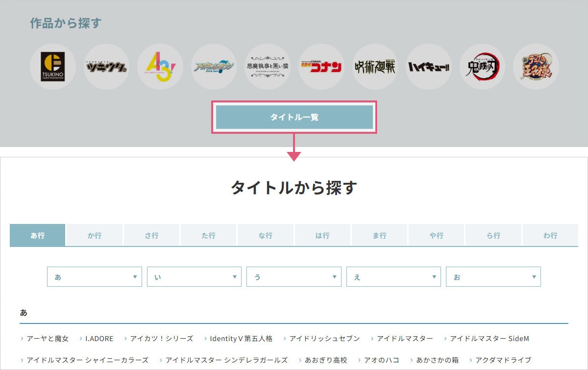
Task: Expand the う dropdown
Action: [294, 277]
